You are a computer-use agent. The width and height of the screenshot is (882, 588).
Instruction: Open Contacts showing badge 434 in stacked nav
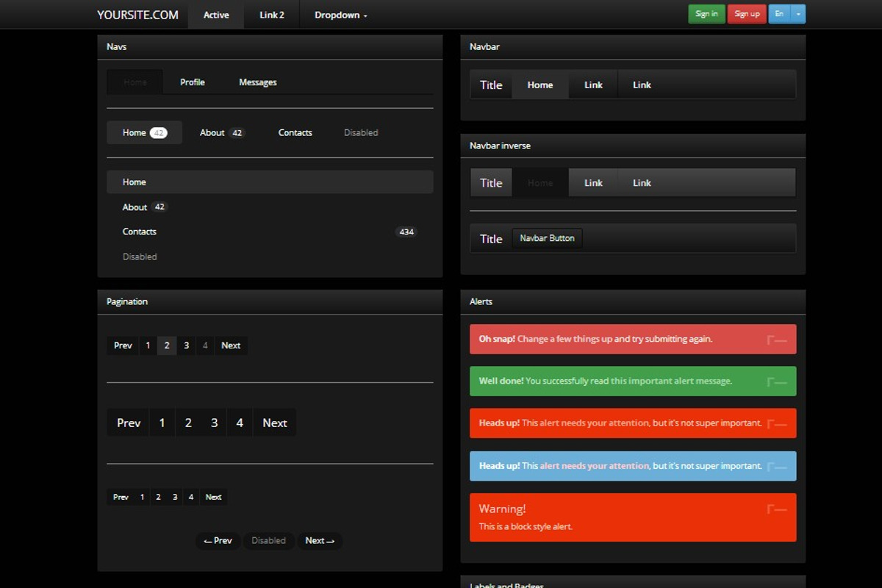point(140,232)
